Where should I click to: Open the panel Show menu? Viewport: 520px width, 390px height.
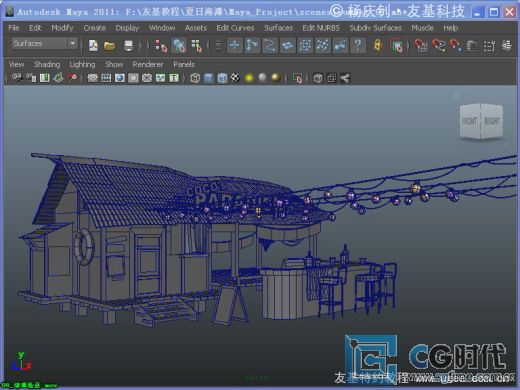tap(114, 65)
